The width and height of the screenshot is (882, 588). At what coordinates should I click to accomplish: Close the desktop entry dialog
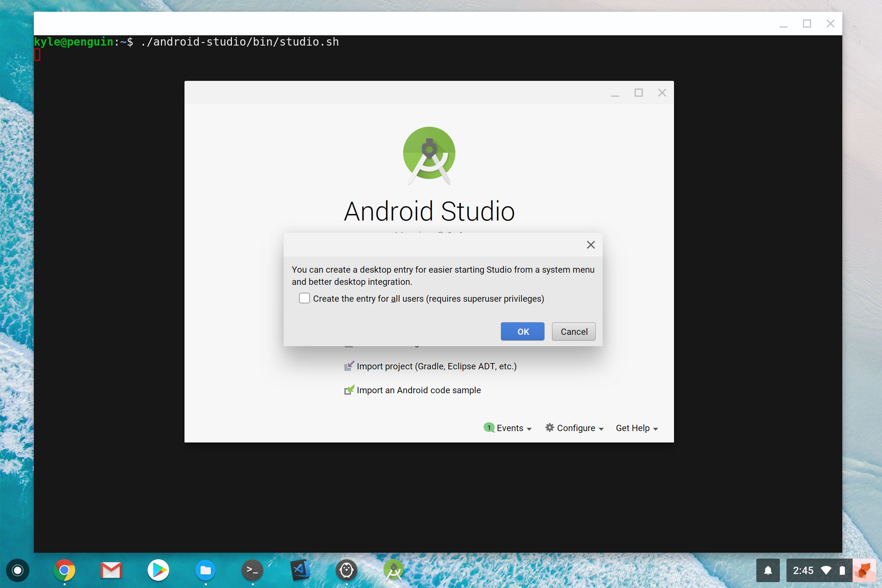tap(591, 245)
